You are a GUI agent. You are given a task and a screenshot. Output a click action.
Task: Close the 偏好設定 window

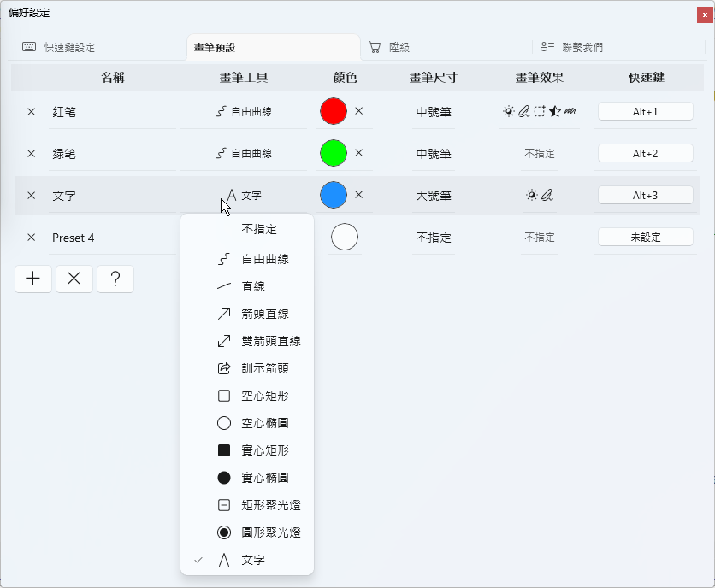coord(705,15)
